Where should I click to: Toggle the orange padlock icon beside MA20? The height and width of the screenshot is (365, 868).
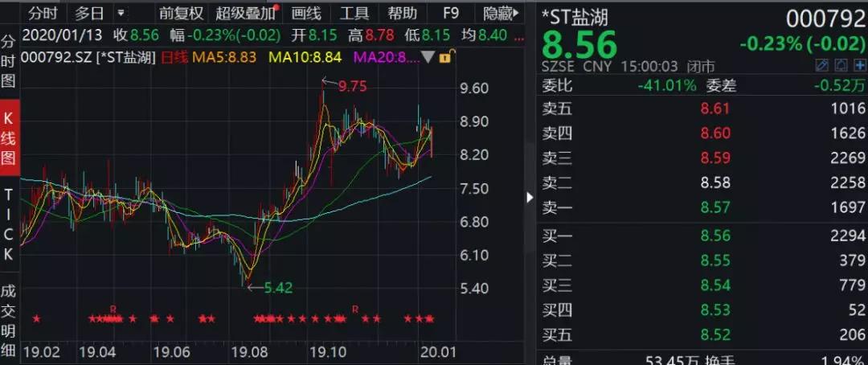446,56
